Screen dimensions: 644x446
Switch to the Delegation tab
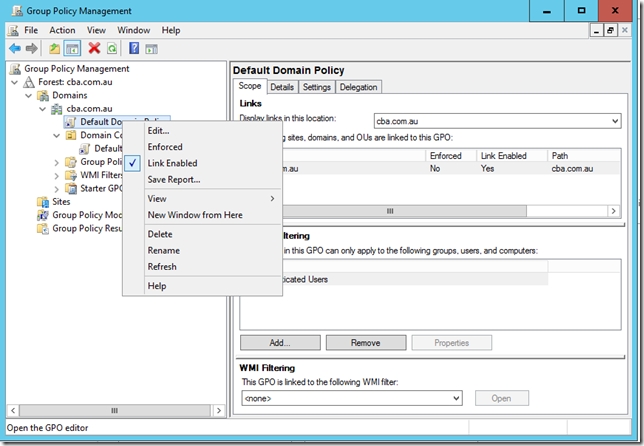(359, 87)
